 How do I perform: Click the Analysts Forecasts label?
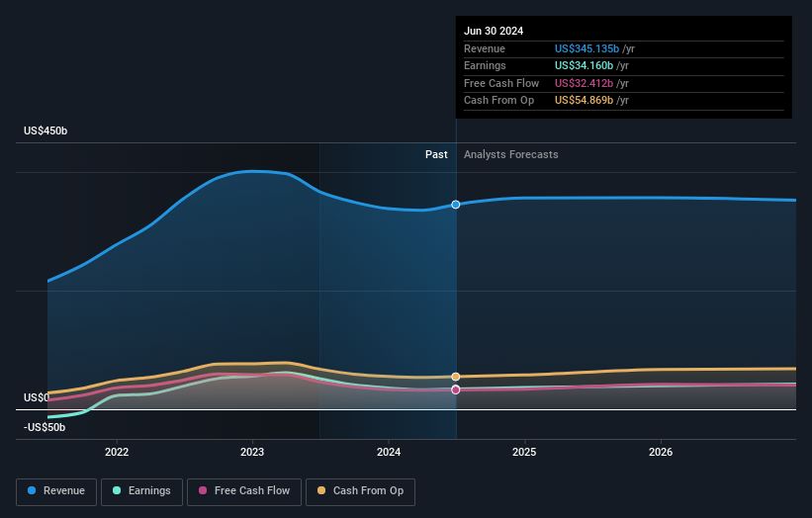click(510, 154)
